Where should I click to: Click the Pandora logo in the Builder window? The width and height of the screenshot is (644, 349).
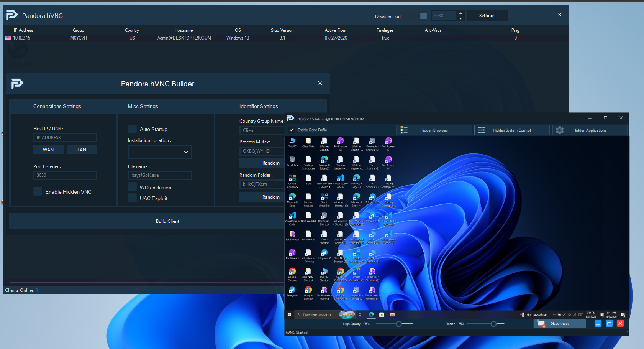(17, 83)
